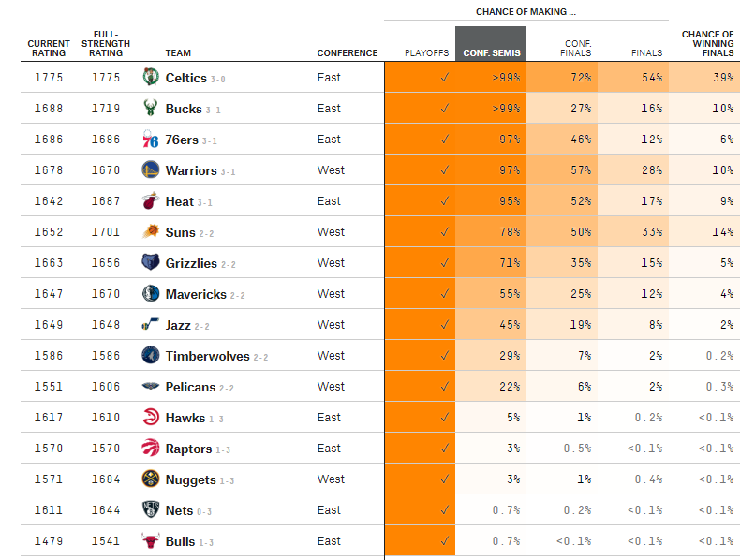Click the 76ers team logo
This screenshot has width=755, height=560.
[x=151, y=139]
